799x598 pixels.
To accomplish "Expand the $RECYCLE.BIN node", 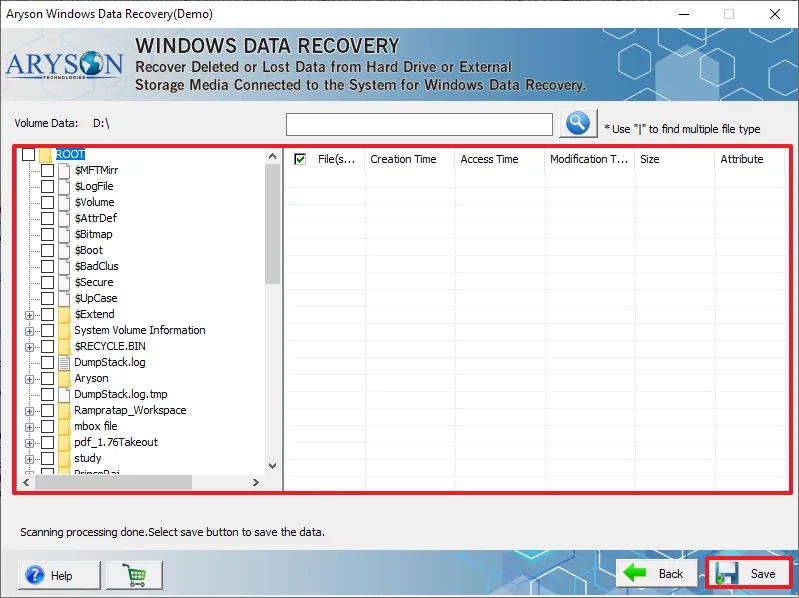I will click(x=30, y=347).
